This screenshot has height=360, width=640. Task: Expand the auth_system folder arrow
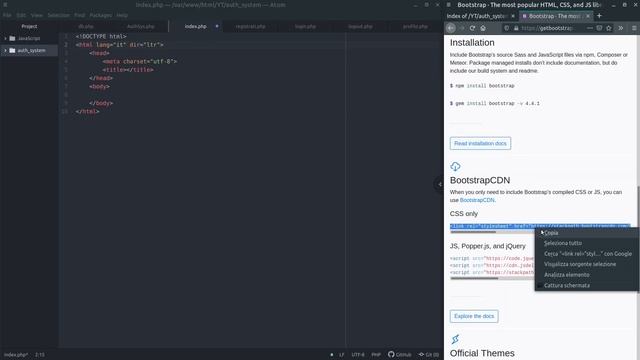click(x=5, y=50)
